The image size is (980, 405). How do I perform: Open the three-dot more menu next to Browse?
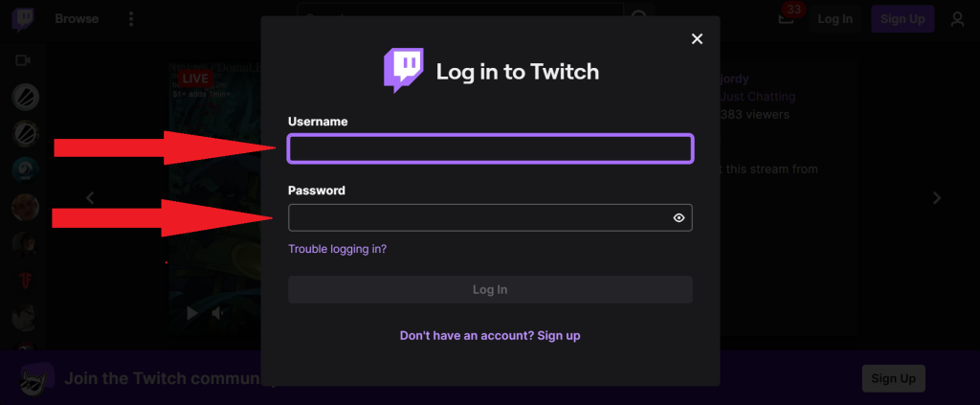point(131,19)
